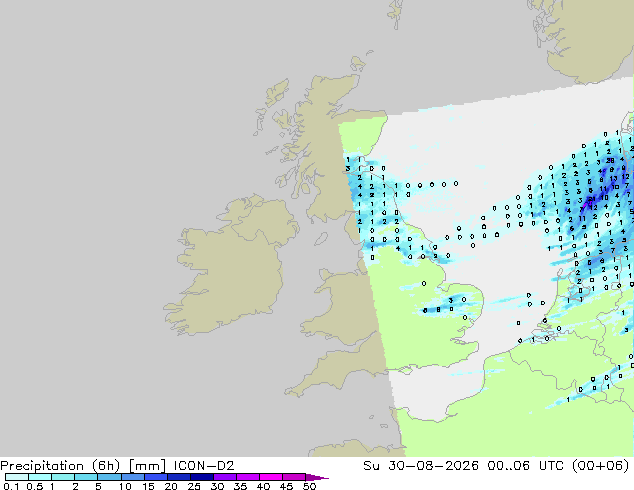The height and width of the screenshot is (490, 634).
Task: Click the lightest 0.1 mm legend swatch
Action: coord(17,477)
